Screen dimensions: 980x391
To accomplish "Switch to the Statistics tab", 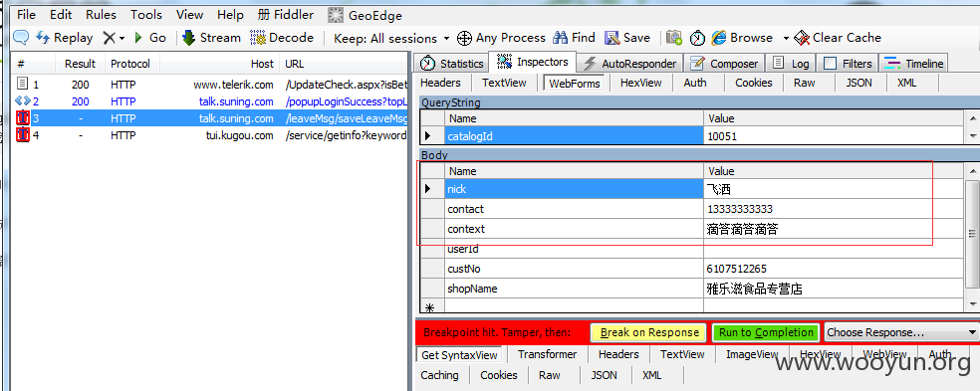I will coord(452,63).
